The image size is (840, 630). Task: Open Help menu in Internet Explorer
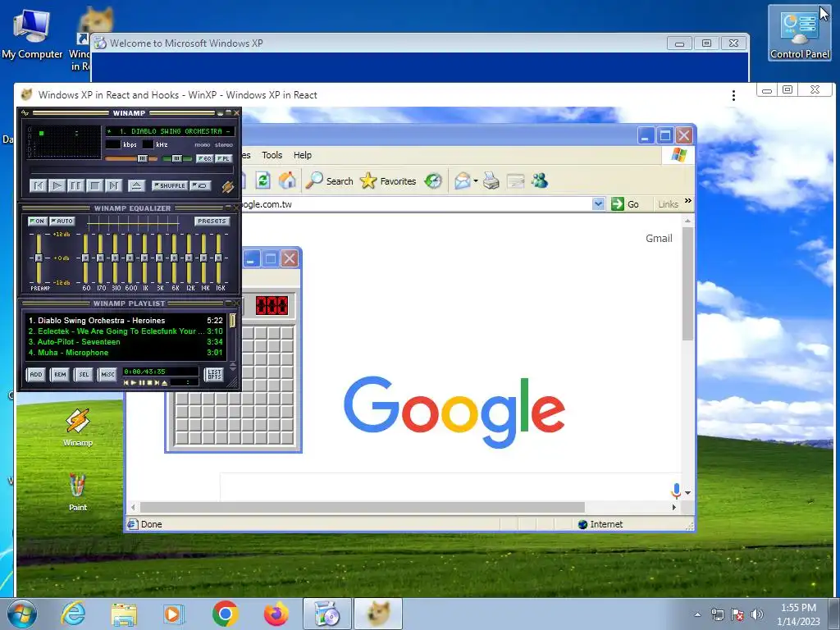[x=302, y=155]
